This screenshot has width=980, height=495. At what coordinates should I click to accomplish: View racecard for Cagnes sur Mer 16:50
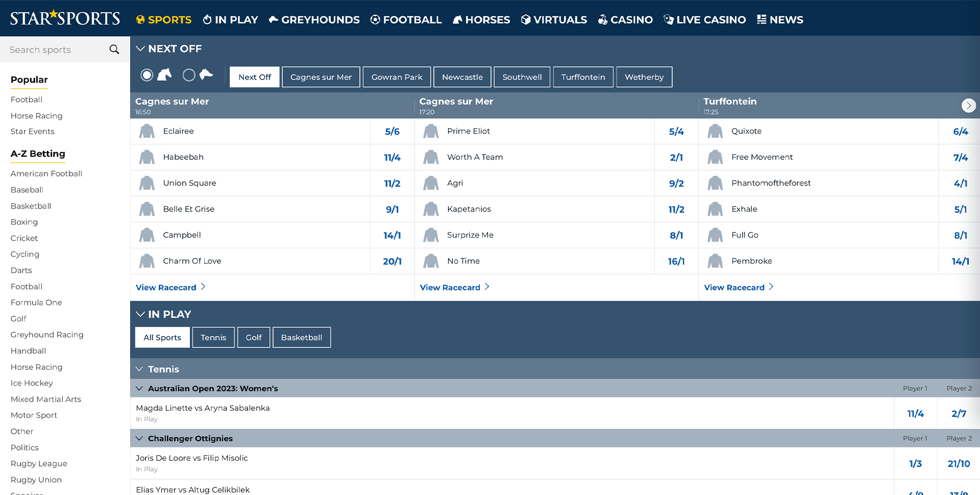pyautogui.click(x=170, y=287)
